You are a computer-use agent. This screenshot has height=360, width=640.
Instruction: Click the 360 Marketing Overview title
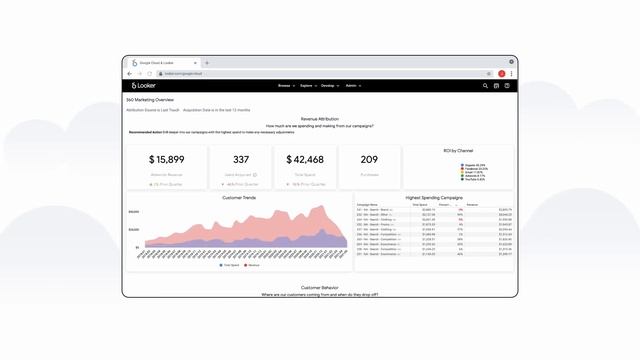150,100
